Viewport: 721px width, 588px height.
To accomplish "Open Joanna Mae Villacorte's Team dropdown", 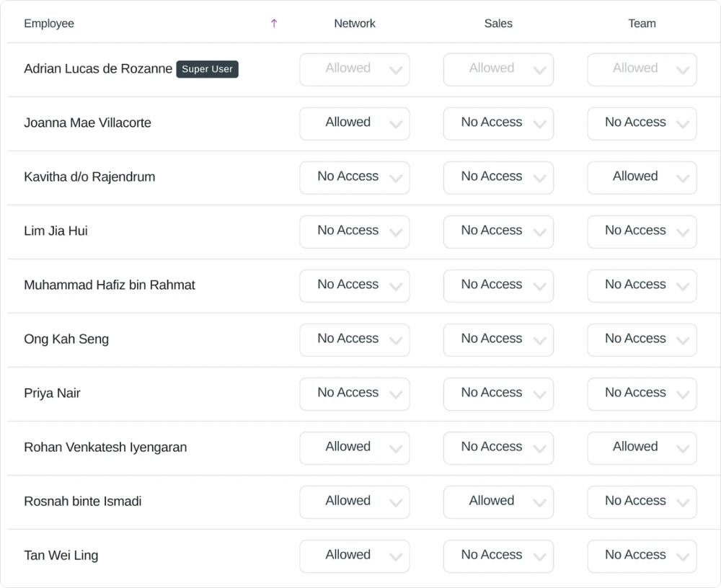I will click(x=642, y=124).
